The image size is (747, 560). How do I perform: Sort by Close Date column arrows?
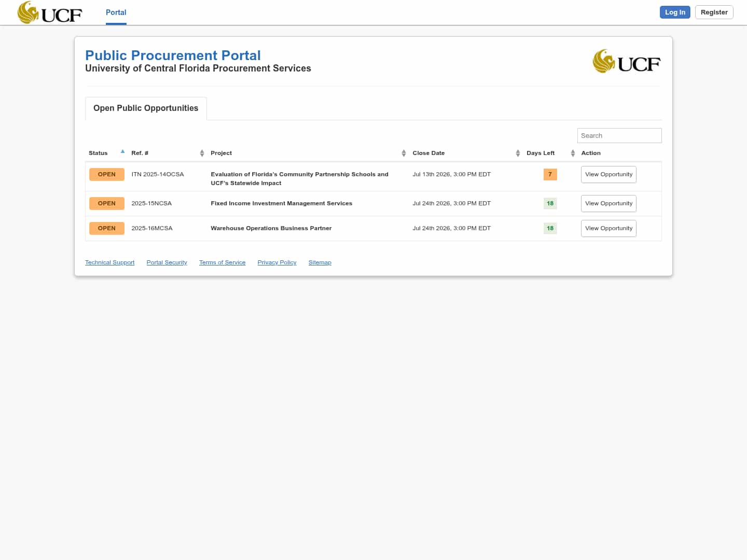coord(518,153)
